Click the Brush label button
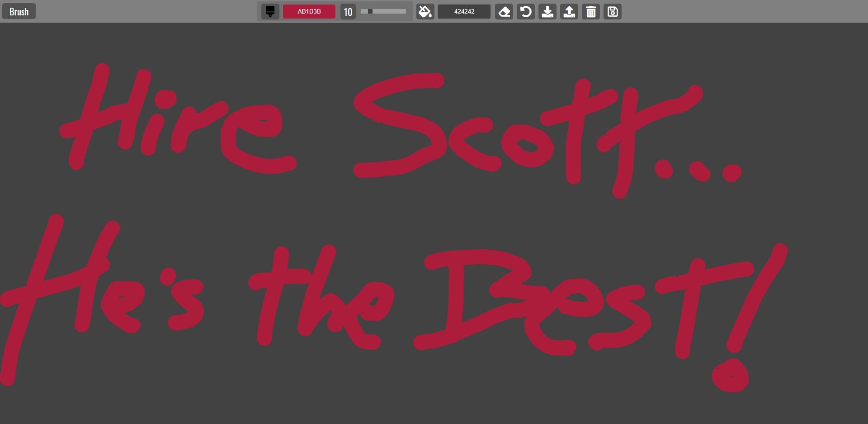This screenshot has width=868, height=424. (x=19, y=11)
